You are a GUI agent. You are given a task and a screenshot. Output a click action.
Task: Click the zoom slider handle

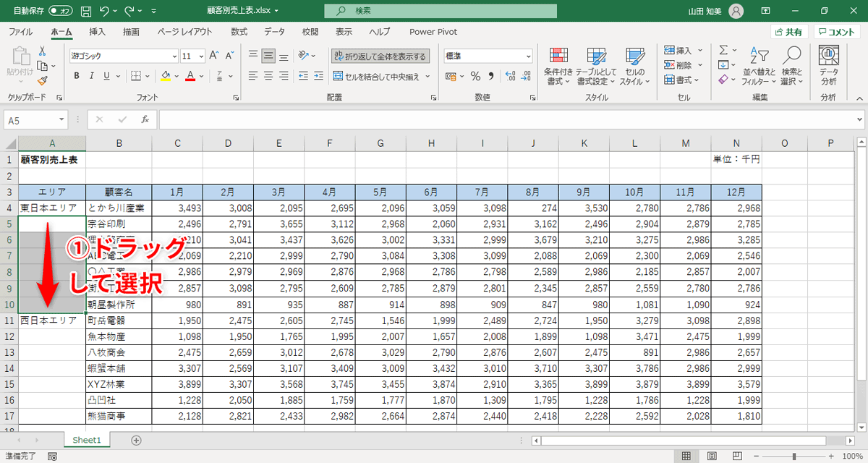pos(794,456)
